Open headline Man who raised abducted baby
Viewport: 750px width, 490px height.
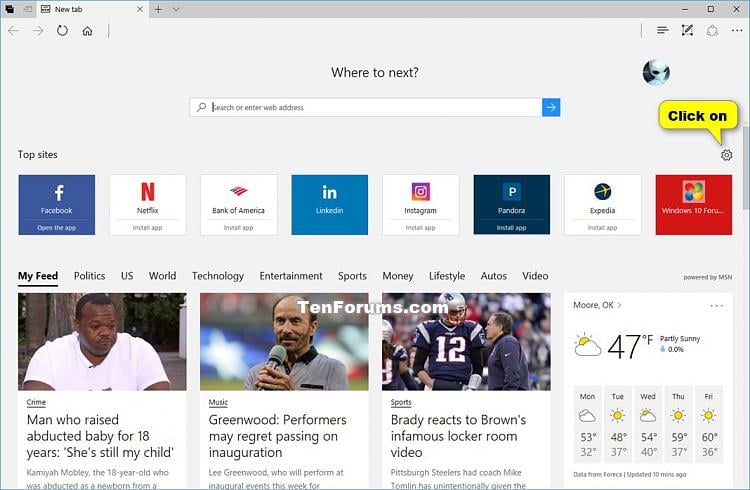pyautogui.click(x=100, y=436)
